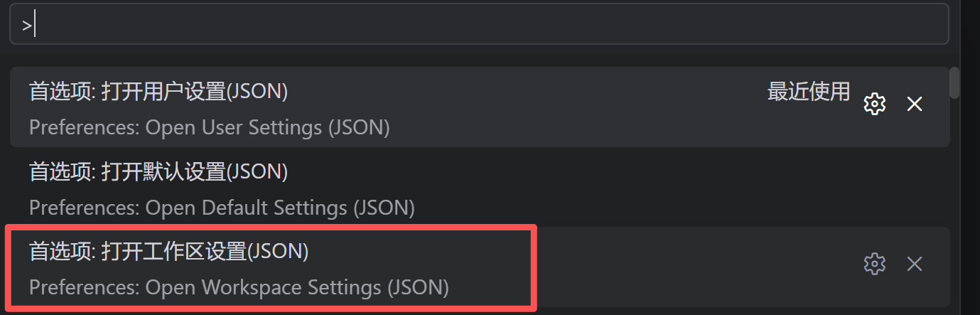The height and width of the screenshot is (315, 980).
Task: Click the 最近使用 recently used label
Action: (809, 91)
